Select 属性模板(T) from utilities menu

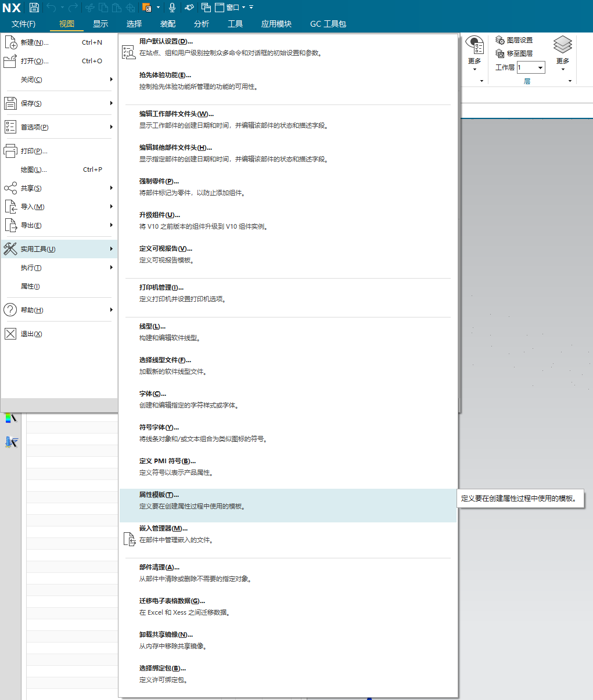(x=159, y=495)
